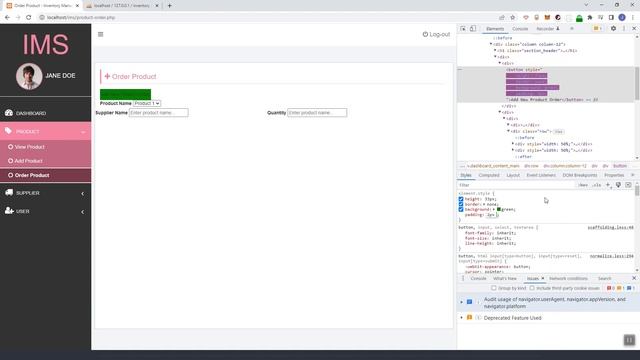Open the DOM Breakpoints tab
Screen dimensions: 640x360
pos(580,175)
